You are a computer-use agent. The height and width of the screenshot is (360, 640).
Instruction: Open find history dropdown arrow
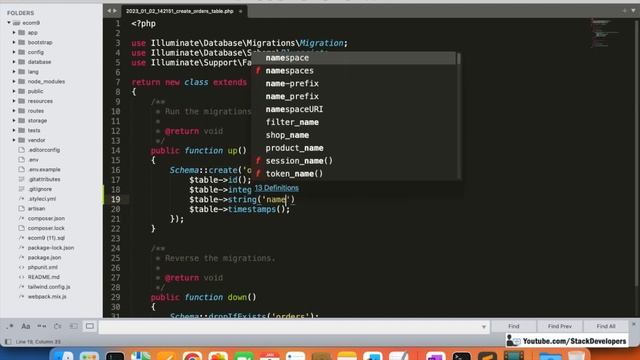click(x=484, y=327)
